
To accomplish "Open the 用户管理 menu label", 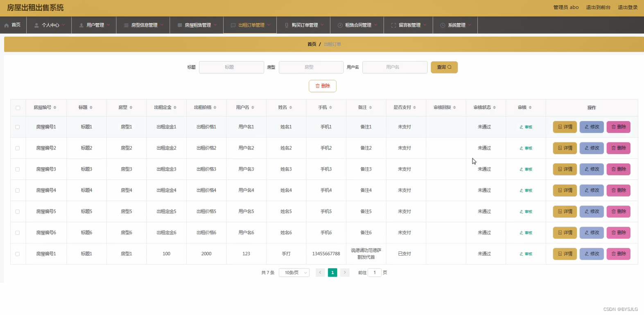I will click(95, 25).
